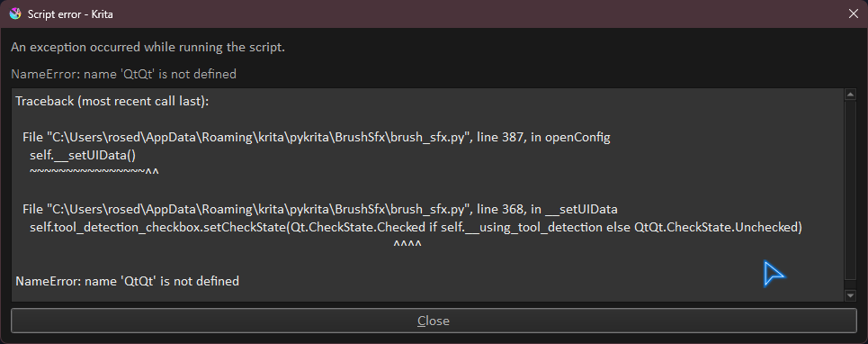
Task: Click the NameError summary above the traceback box
Action: tap(123, 74)
